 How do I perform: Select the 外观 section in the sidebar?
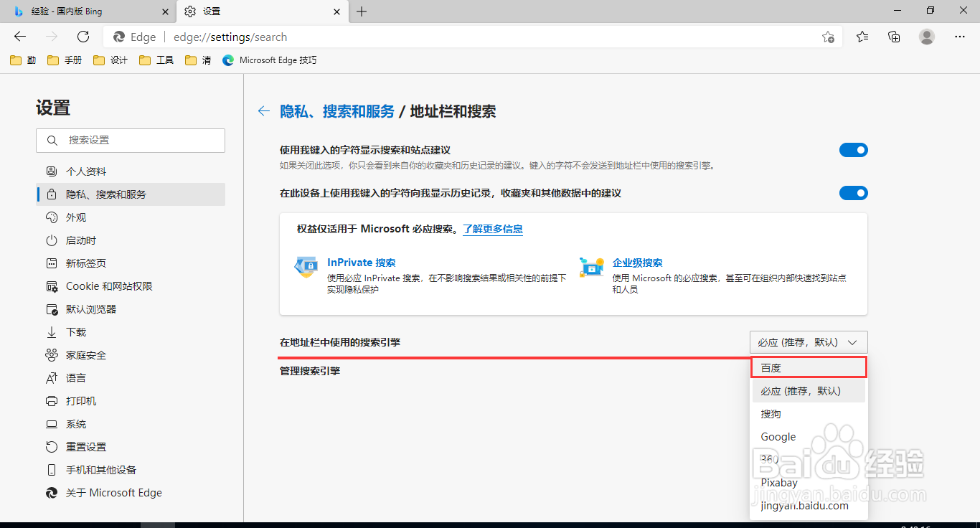74,217
